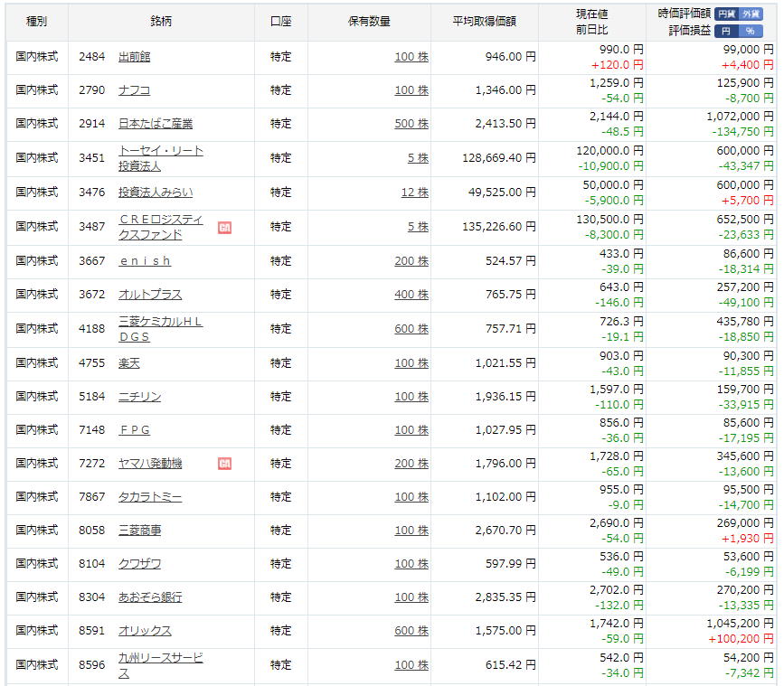Click the 現在値 header text
The width and height of the screenshot is (784, 686).
pos(592,14)
